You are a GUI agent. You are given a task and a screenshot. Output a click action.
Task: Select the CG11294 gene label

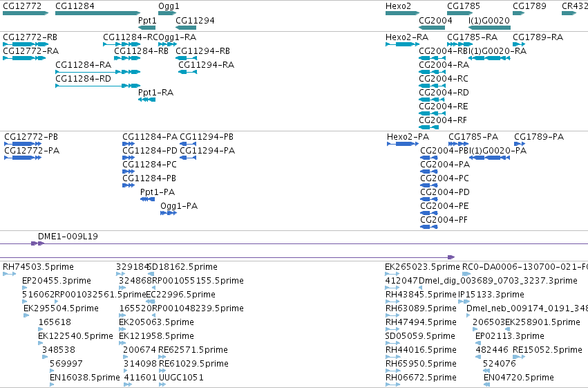(x=195, y=21)
